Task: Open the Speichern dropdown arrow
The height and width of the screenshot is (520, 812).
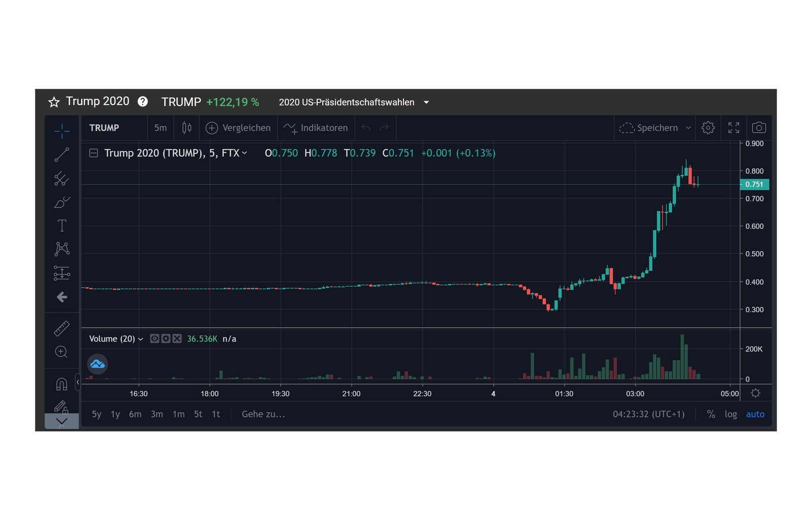Action: click(x=688, y=128)
